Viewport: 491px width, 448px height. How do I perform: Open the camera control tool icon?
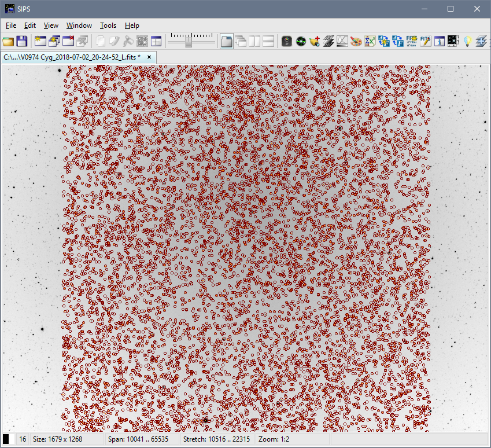286,41
